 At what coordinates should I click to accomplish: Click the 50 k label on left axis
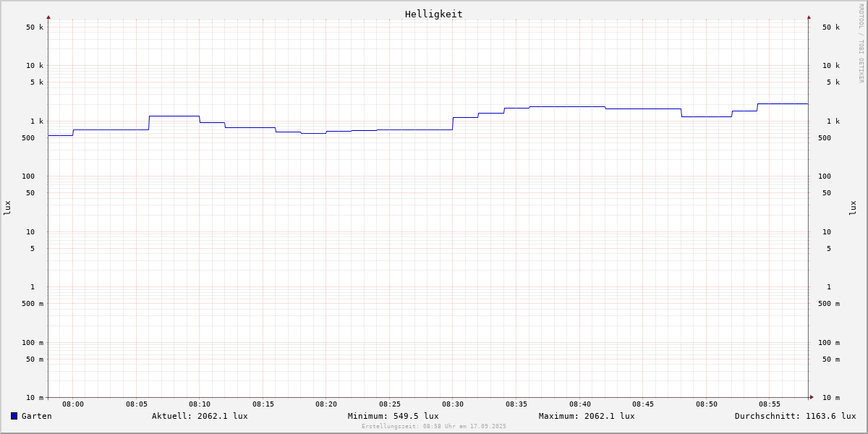click(x=35, y=27)
